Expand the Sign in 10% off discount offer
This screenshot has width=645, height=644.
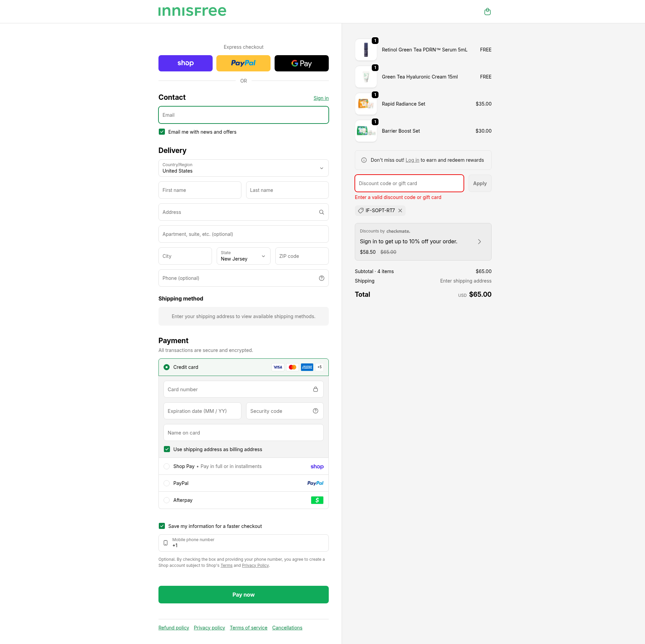point(479,242)
